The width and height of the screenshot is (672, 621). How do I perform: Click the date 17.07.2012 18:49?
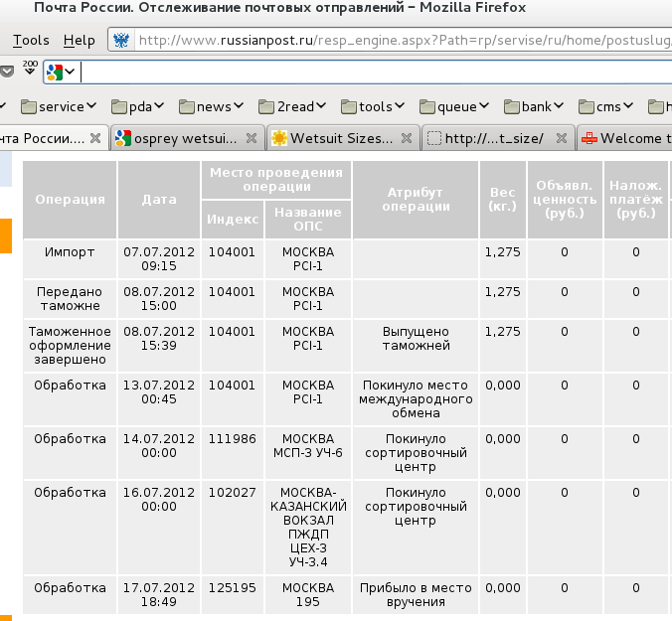(159, 594)
